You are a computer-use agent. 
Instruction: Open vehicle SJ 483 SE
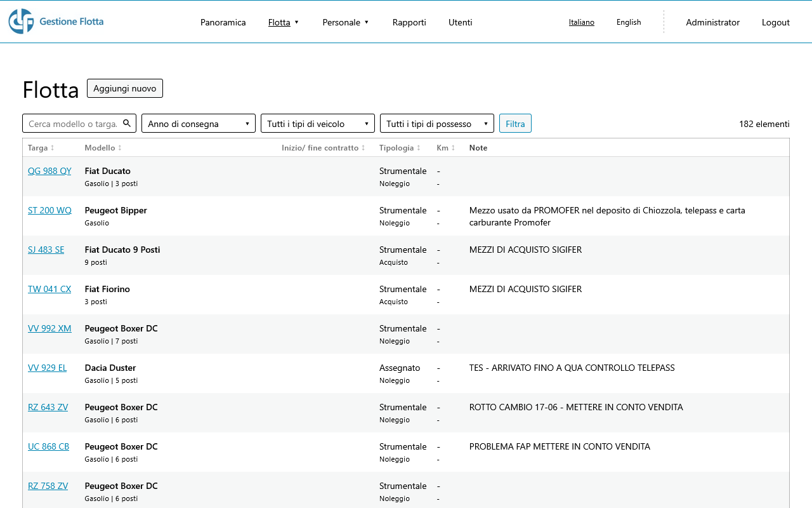pos(46,250)
